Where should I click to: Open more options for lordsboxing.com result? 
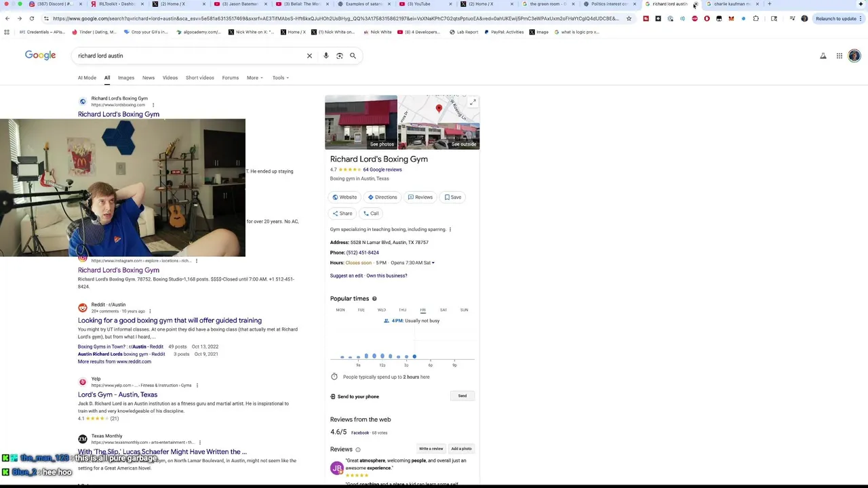(x=153, y=105)
